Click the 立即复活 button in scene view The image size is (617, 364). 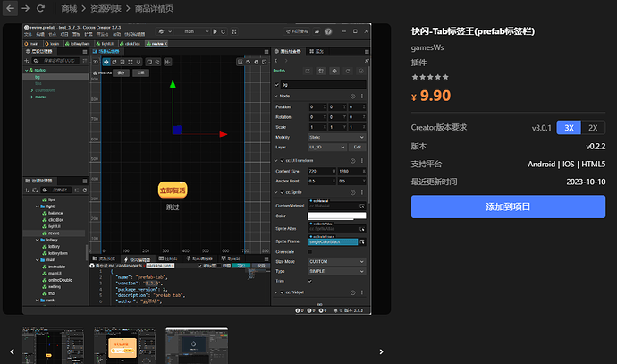click(x=173, y=190)
